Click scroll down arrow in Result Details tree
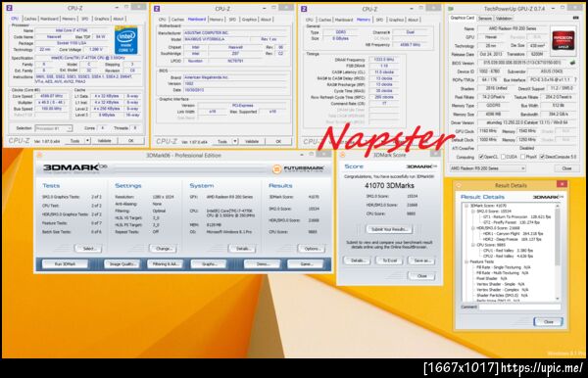Viewport: 588px width, 378px height. [x=558, y=299]
